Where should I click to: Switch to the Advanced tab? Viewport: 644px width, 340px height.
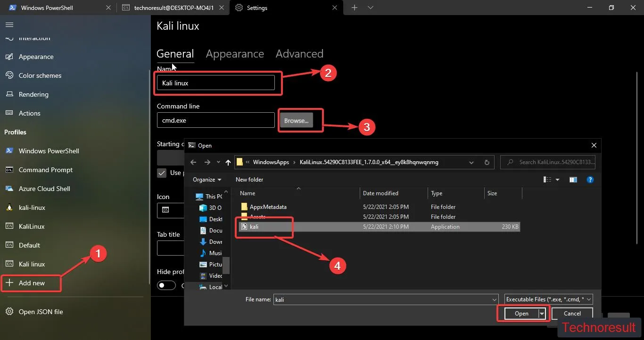299,54
